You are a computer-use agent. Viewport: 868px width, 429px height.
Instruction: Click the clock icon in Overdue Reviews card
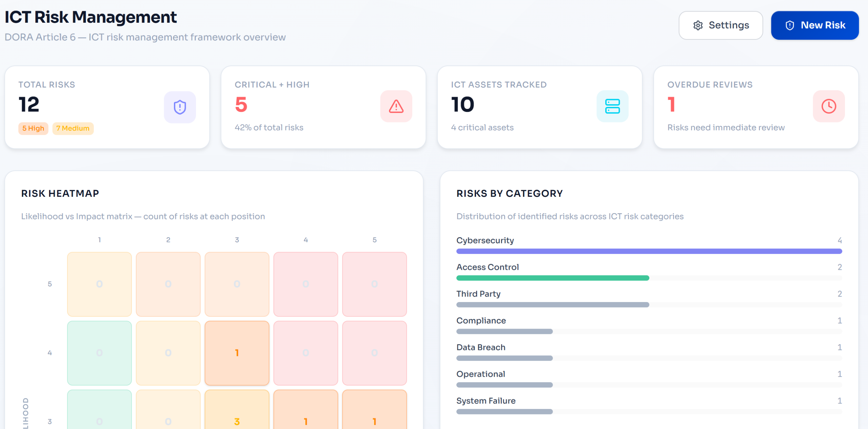pos(829,106)
